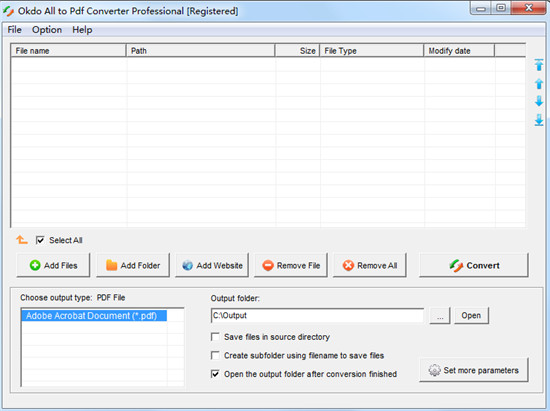Sort list by File Type column header
Image resolution: width=550 pixels, height=411 pixels.
(x=372, y=51)
